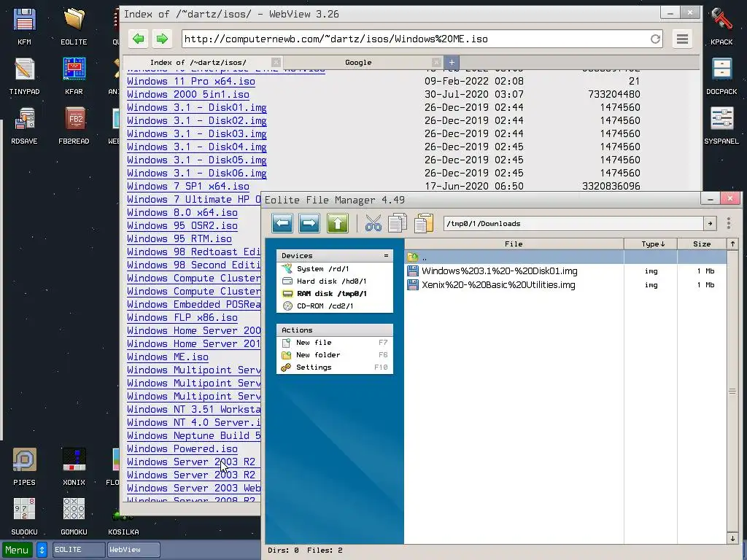Go forward in Eolite File Manager
747x560 pixels.
pyautogui.click(x=309, y=223)
